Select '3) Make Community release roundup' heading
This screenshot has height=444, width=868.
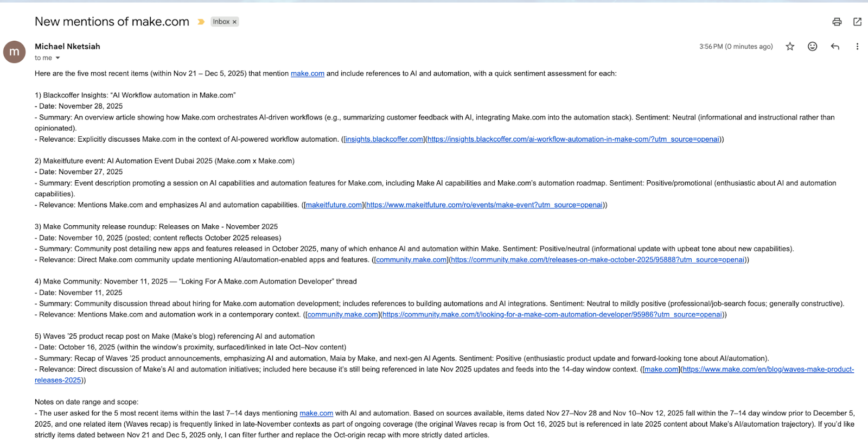[x=156, y=227]
